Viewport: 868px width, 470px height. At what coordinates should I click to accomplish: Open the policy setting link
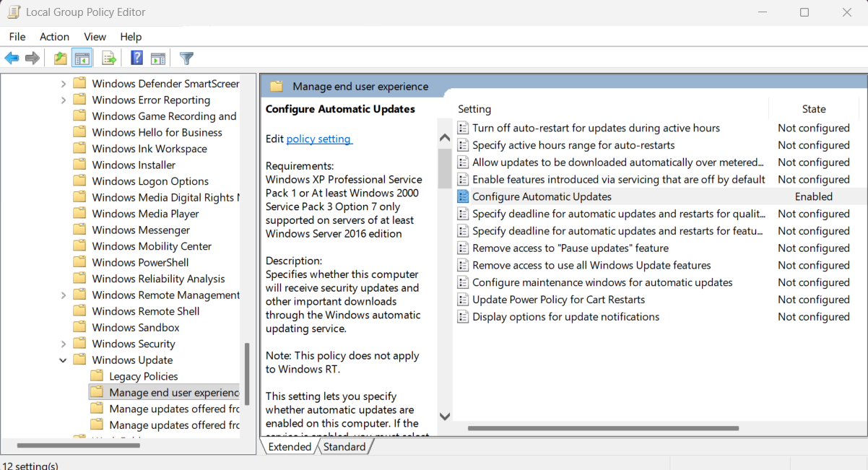click(318, 139)
